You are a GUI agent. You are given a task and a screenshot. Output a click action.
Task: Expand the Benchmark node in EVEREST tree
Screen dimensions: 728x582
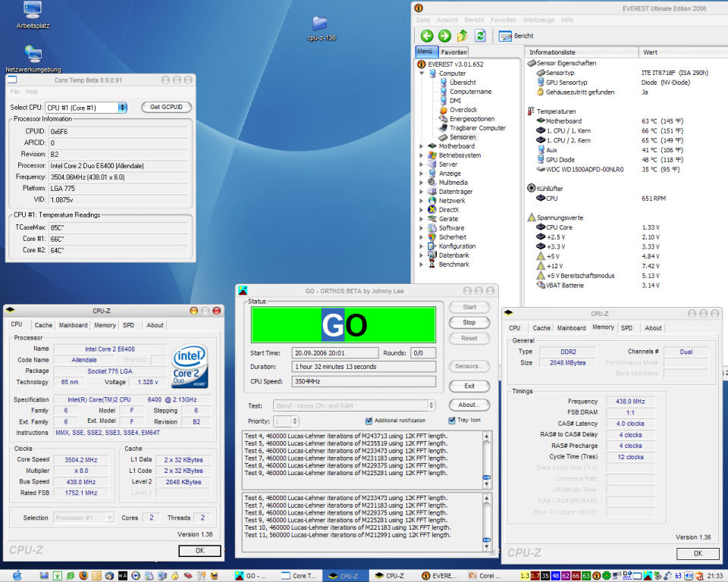[421, 264]
